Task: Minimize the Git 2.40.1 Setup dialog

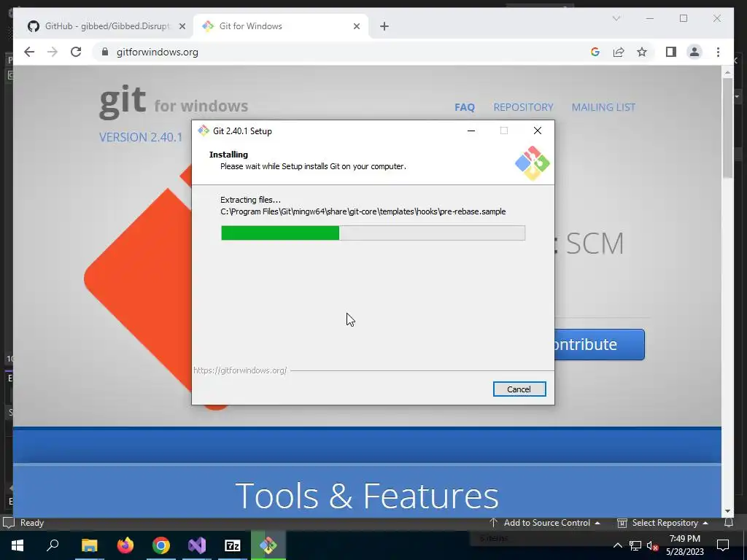Action: click(x=471, y=131)
